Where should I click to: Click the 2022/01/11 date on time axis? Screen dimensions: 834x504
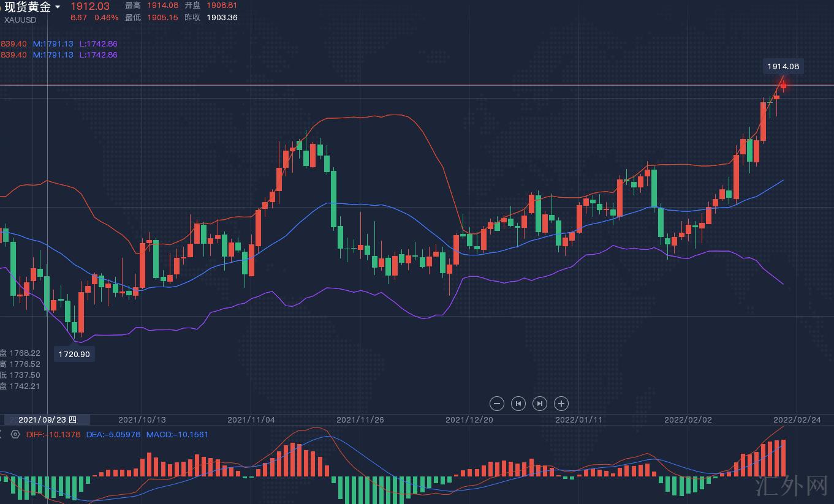click(578, 419)
